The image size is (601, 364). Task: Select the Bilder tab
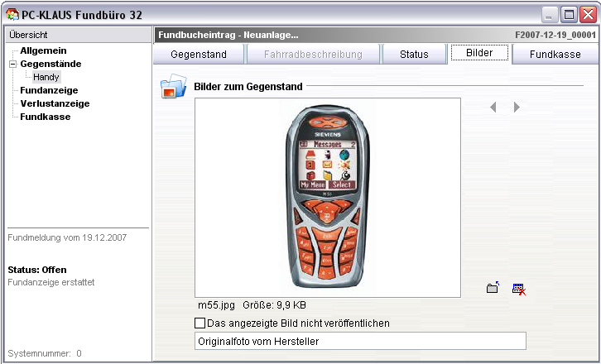[x=479, y=53]
